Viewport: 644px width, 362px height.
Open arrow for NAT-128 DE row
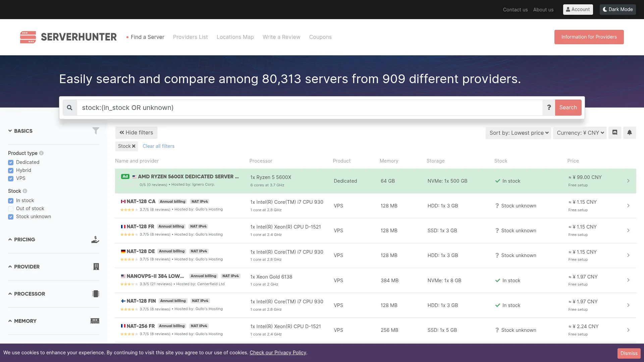click(x=628, y=255)
